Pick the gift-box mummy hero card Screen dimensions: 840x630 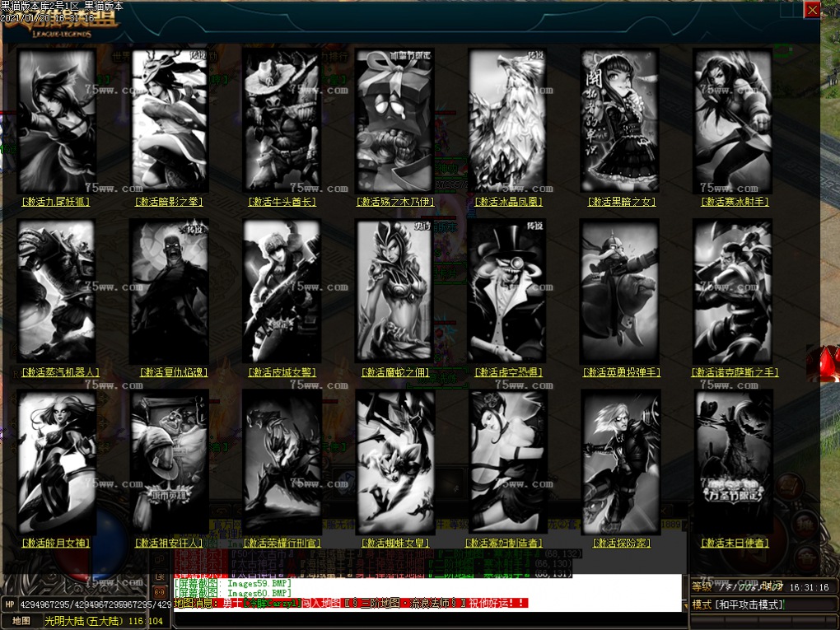395,121
